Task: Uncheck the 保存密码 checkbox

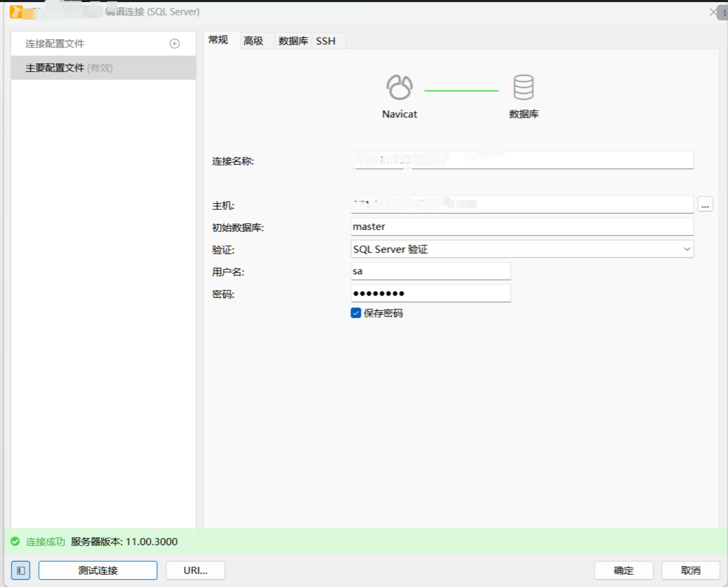Action: [x=356, y=313]
